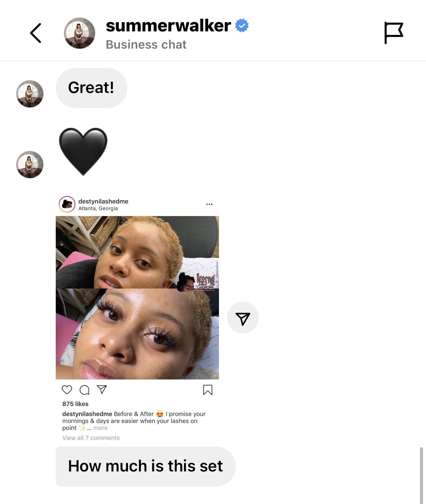426x504 pixels.
Task: Go back using the left chevron arrow
Action: (35, 33)
